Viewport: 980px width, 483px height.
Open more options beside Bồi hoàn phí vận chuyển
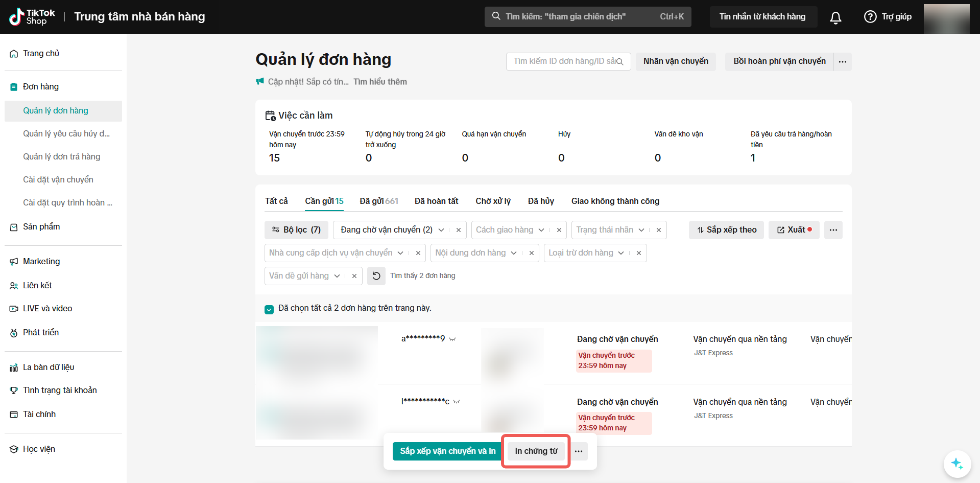(843, 62)
